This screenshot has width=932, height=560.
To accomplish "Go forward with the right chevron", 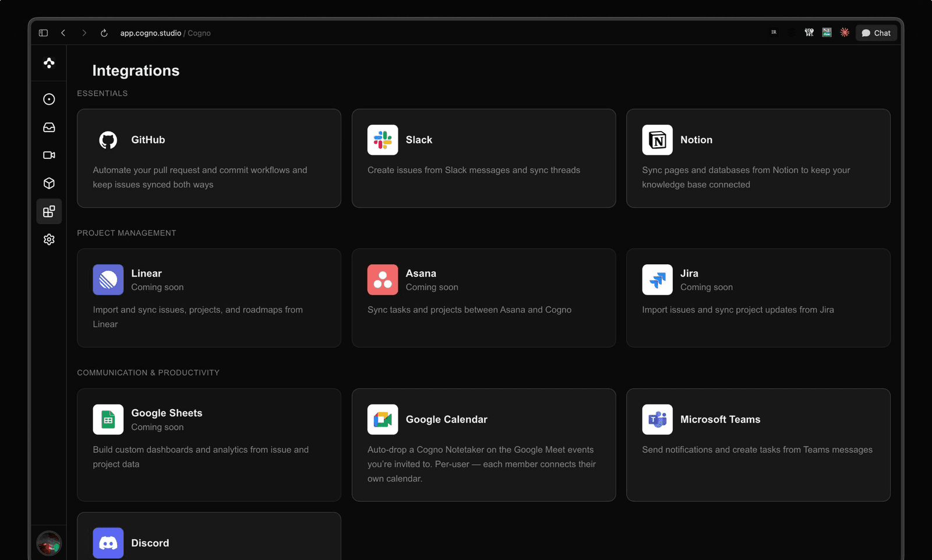I will [x=84, y=33].
